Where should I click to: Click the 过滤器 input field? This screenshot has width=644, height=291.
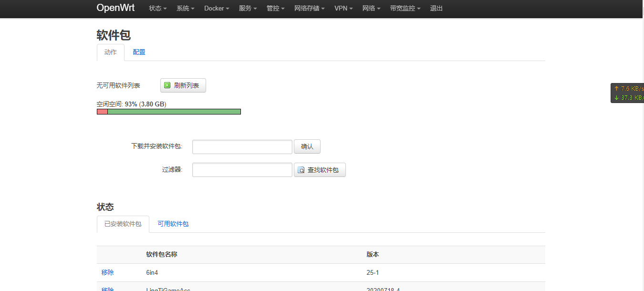pos(242,170)
